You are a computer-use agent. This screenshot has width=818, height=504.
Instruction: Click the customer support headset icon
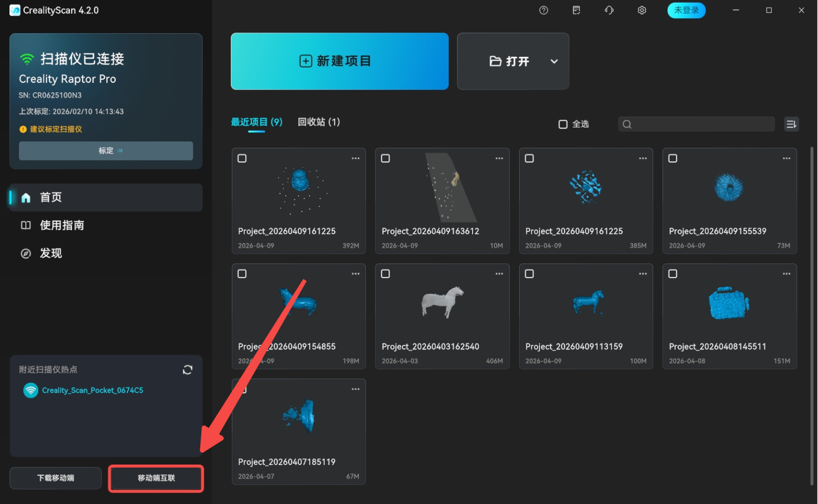609,10
